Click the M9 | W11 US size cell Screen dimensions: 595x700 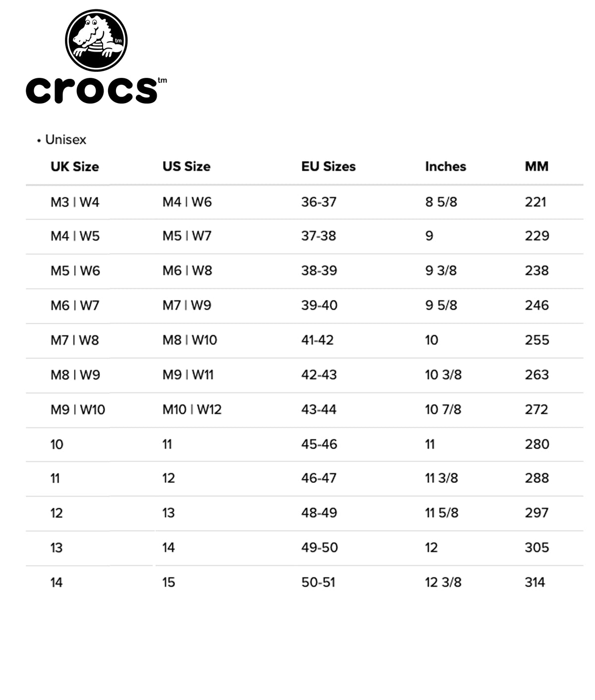(x=188, y=375)
